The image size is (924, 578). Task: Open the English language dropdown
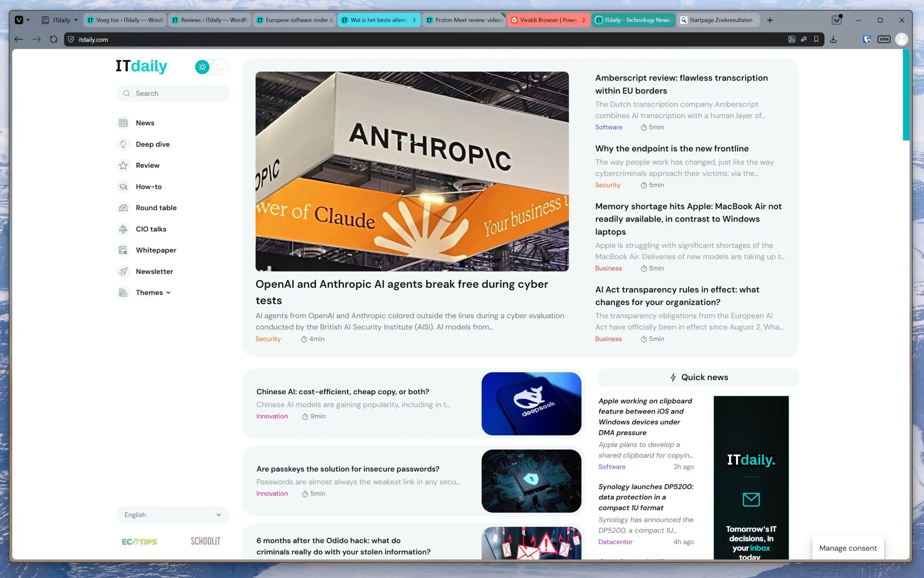pos(173,515)
